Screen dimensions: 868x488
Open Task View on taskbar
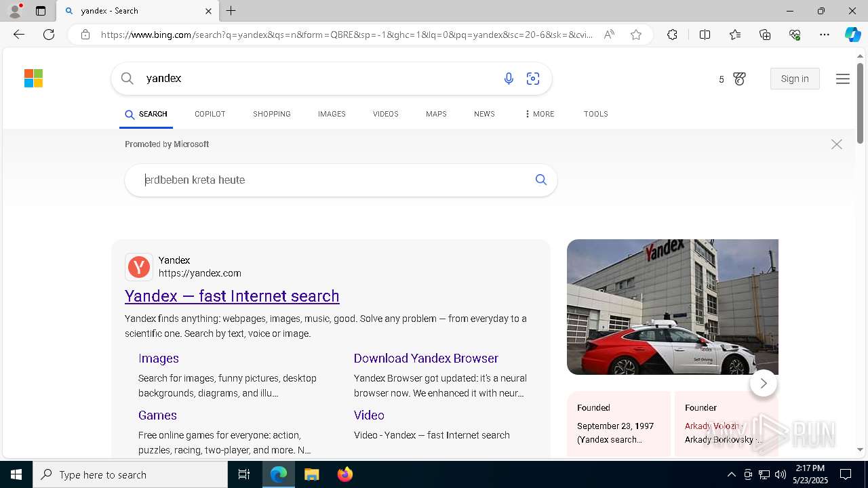pyautogui.click(x=244, y=474)
